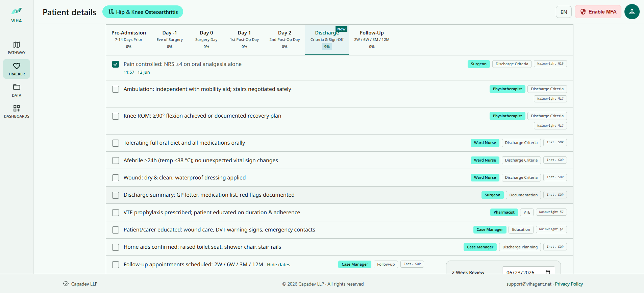
Task: Click the Education category tag
Action: coord(521,229)
